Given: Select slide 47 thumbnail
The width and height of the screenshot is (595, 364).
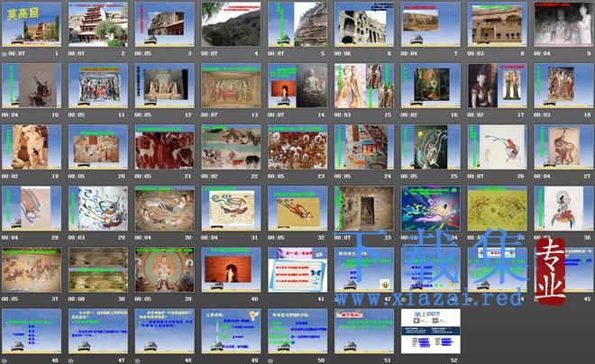Looking at the screenshot, I should [x=98, y=332].
